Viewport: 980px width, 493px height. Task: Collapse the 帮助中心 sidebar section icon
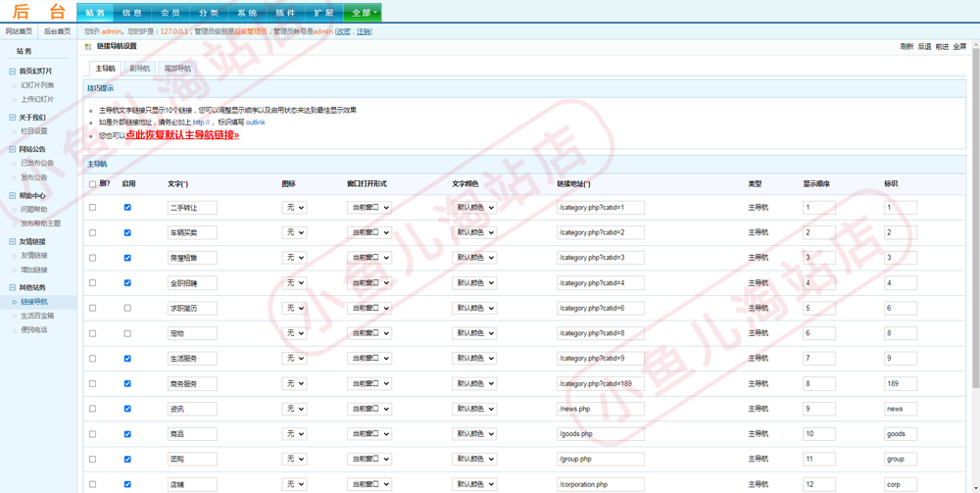pyautogui.click(x=13, y=196)
